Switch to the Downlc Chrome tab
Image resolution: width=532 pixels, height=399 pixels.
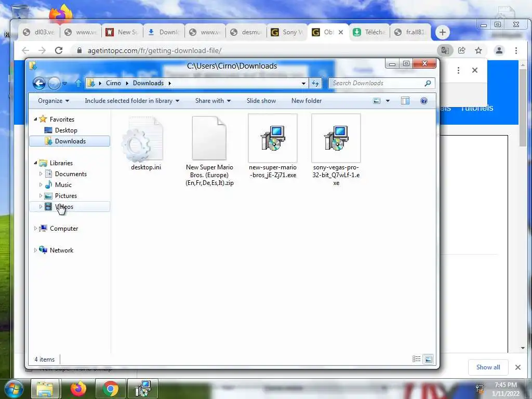(x=164, y=32)
